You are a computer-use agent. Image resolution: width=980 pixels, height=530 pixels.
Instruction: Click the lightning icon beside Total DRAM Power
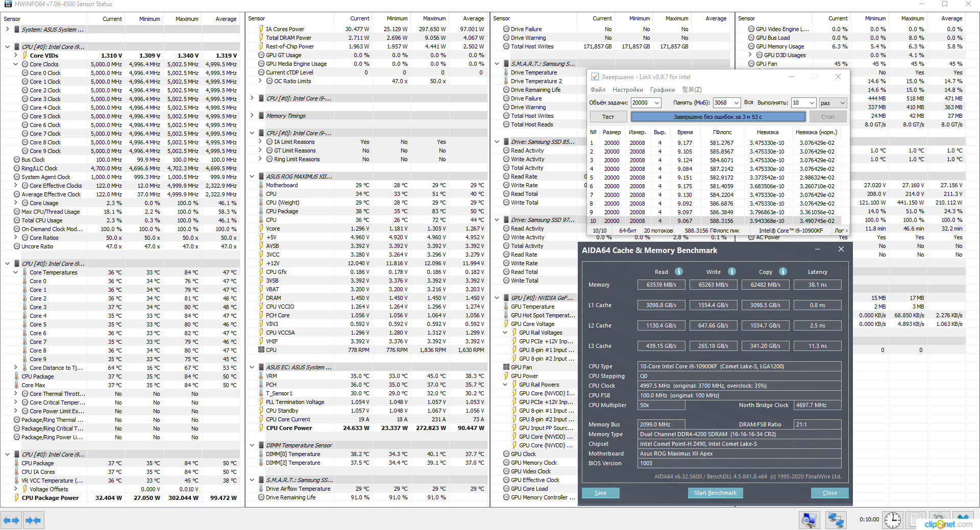pyautogui.click(x=261, y=38)
